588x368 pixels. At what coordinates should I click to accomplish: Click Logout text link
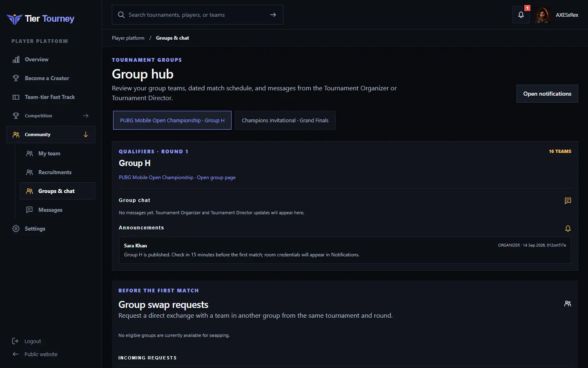[33, 341]
